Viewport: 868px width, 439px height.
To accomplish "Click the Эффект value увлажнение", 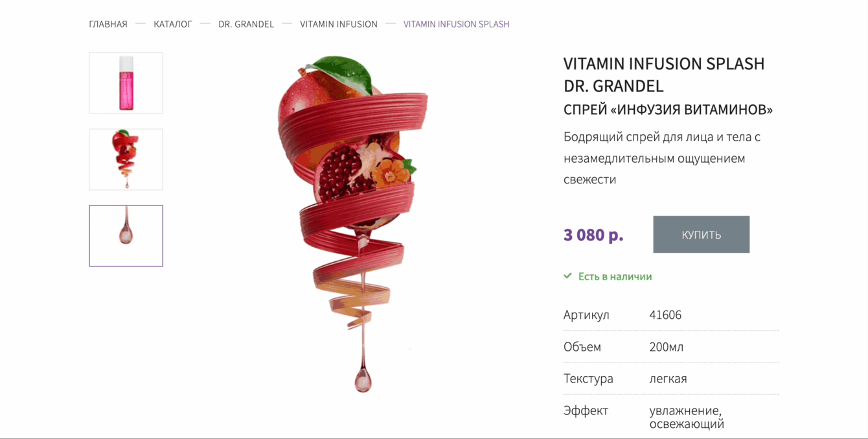I will (x=686, y=410).
